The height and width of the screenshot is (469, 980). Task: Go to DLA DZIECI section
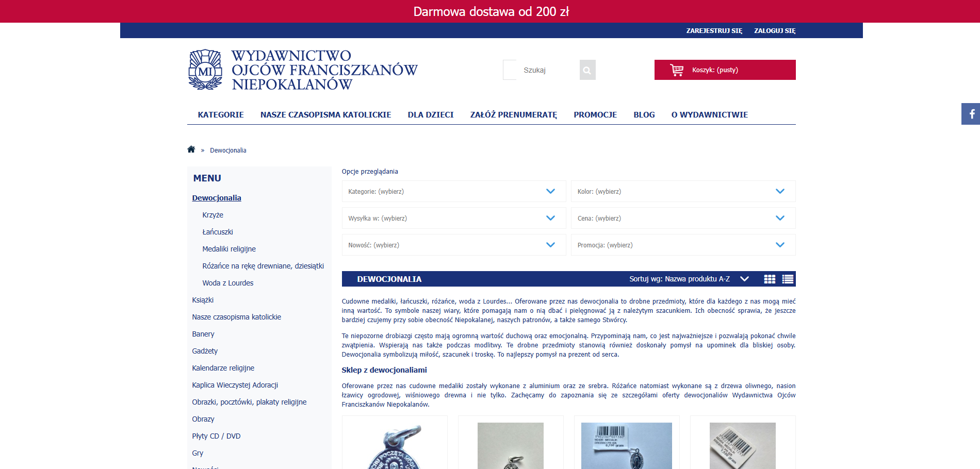pyautogui.click(x=431, y=114)
